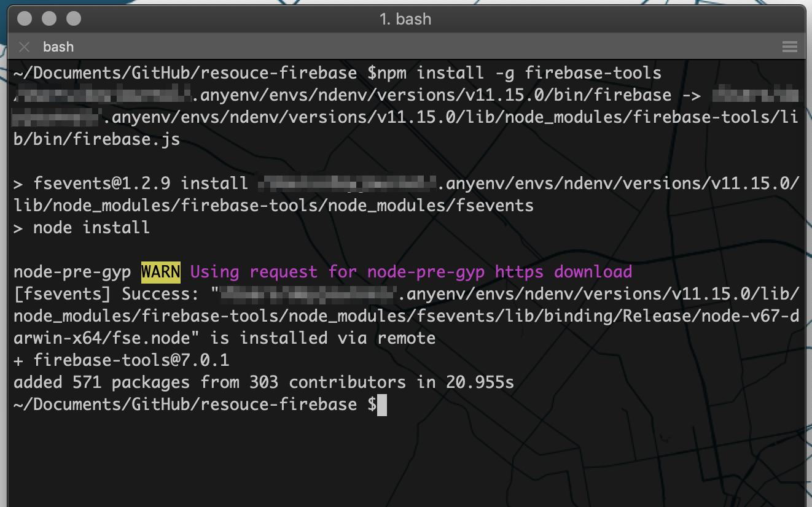Click the window title '1. bash'
This screenshot has width=812, height=507.
point(405,19)
